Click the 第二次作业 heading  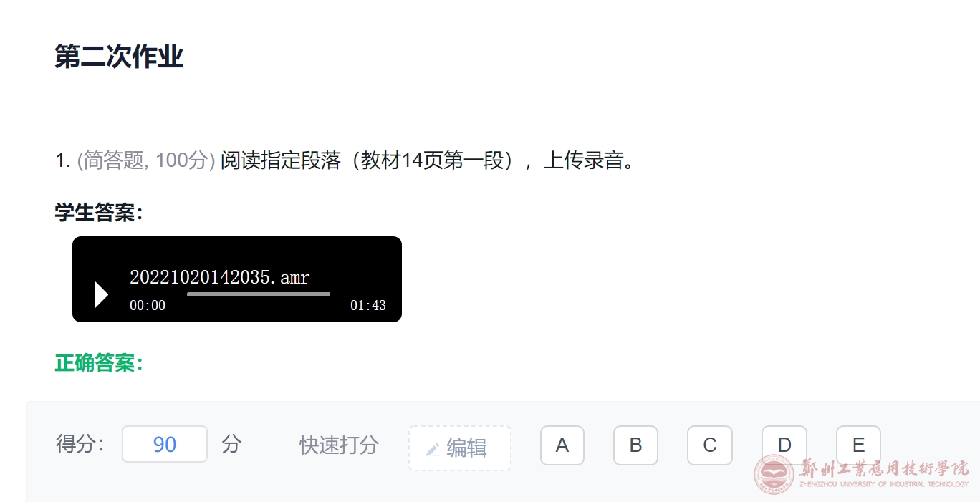click(119, 57)
